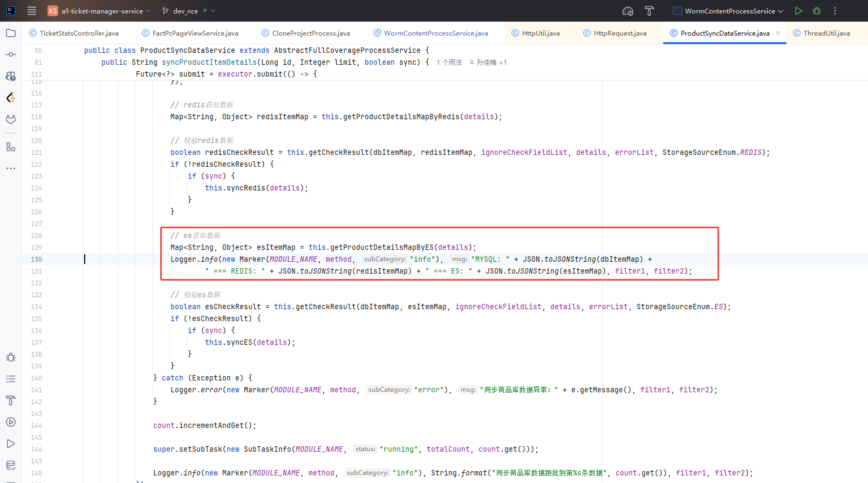The image size is (868, 483).
Task: Switch to the TicketStatsController.java tab
Action: tap(79, 33)
